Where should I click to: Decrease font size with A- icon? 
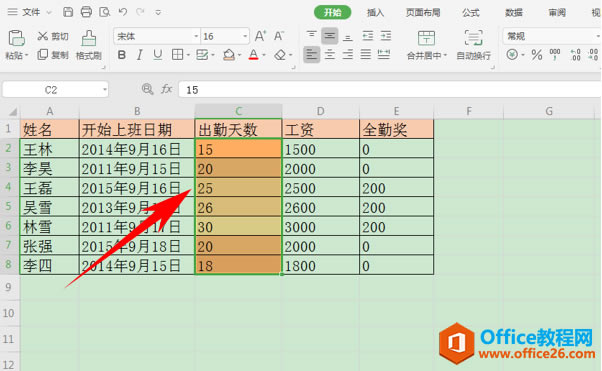(279, 36)
